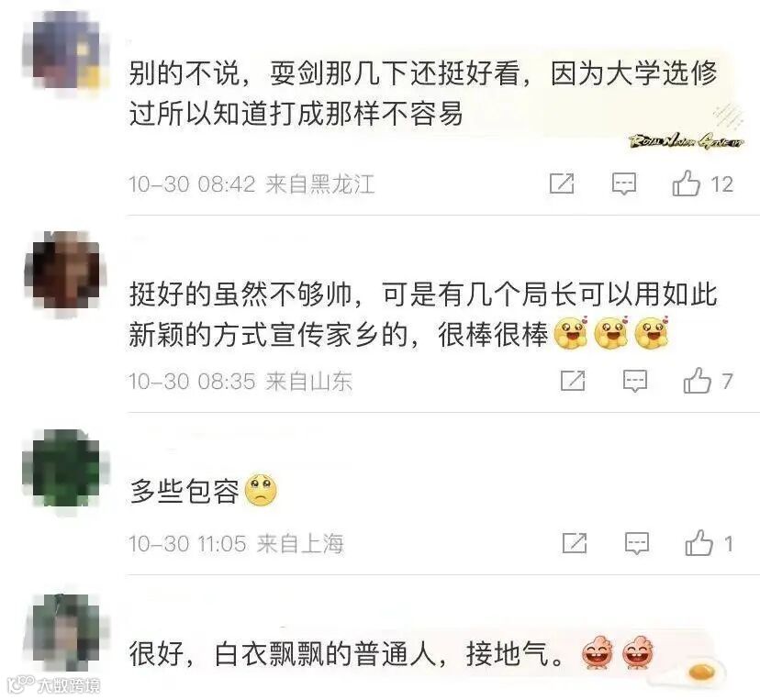Like the 多些包容 comment from 上海
The image size is (760, 700).
click(x=699, y=542)
